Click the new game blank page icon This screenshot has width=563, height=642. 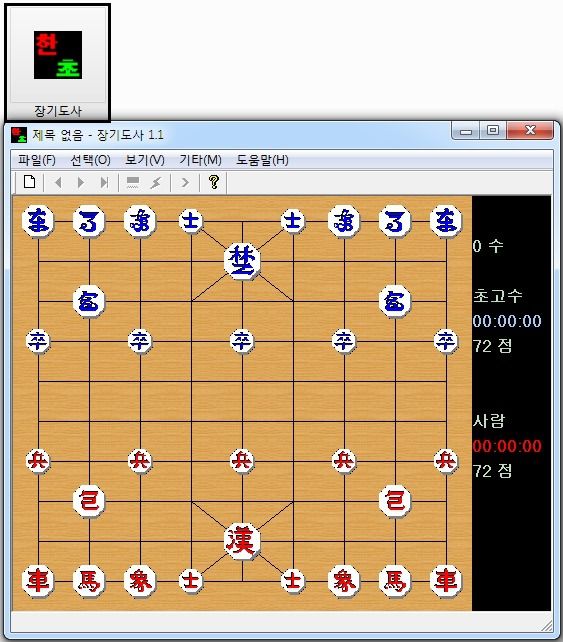29,182
